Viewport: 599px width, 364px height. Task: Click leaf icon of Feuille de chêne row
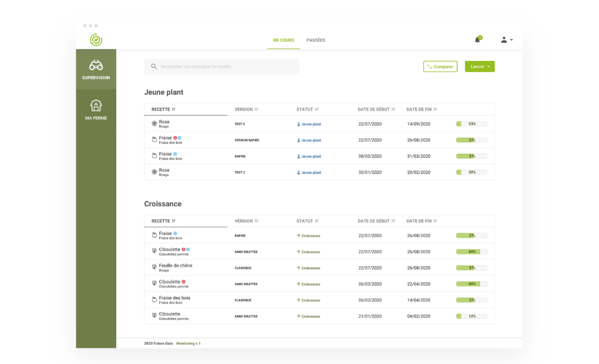click(x=154, y=267)
